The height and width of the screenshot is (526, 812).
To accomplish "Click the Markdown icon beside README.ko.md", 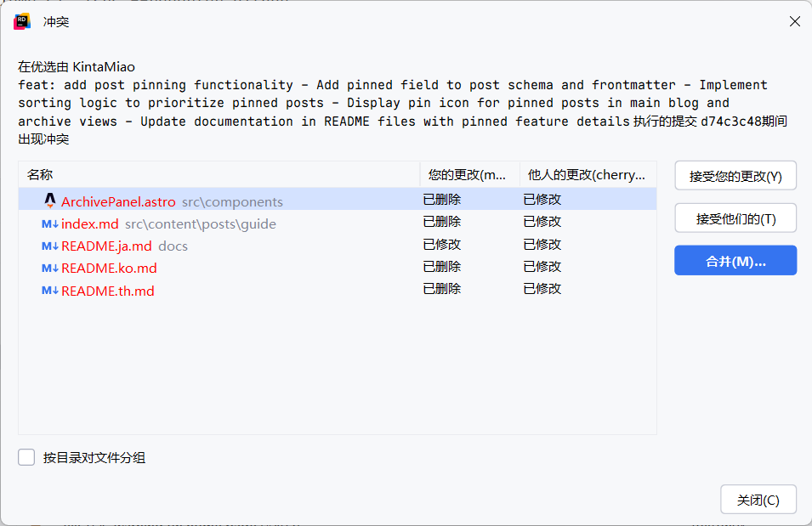I will (49, 269).
